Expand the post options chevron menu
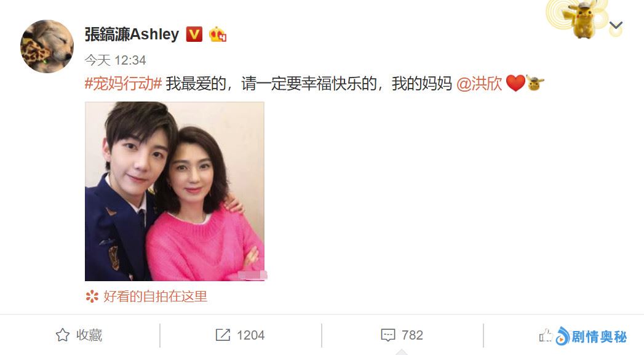This screenshot has width=644, height=355. [616, 25]
